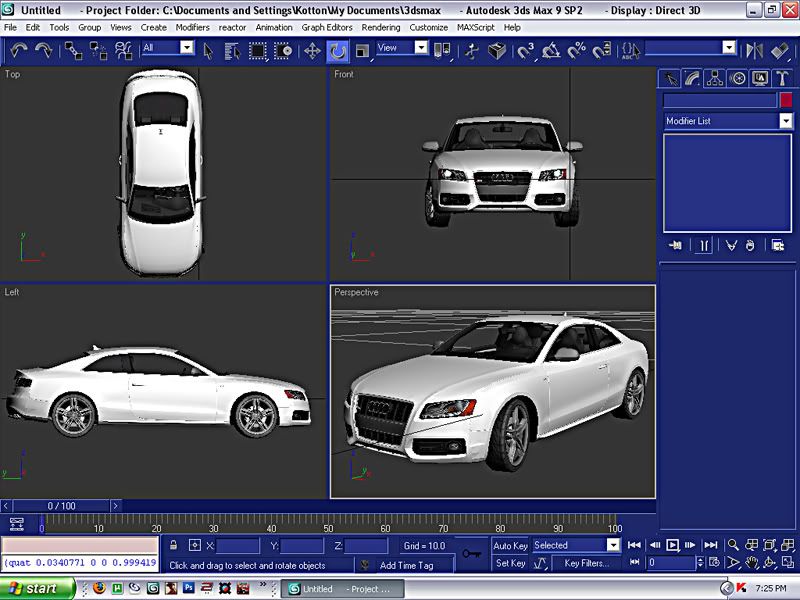Click the Key Filters button
800x600 pixels.
coord(586,564)
